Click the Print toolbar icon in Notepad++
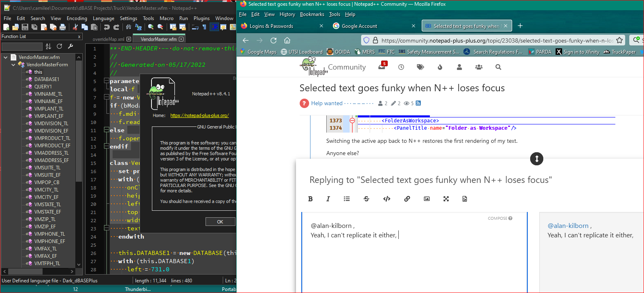Screen dimensions: 644x293 63,27
